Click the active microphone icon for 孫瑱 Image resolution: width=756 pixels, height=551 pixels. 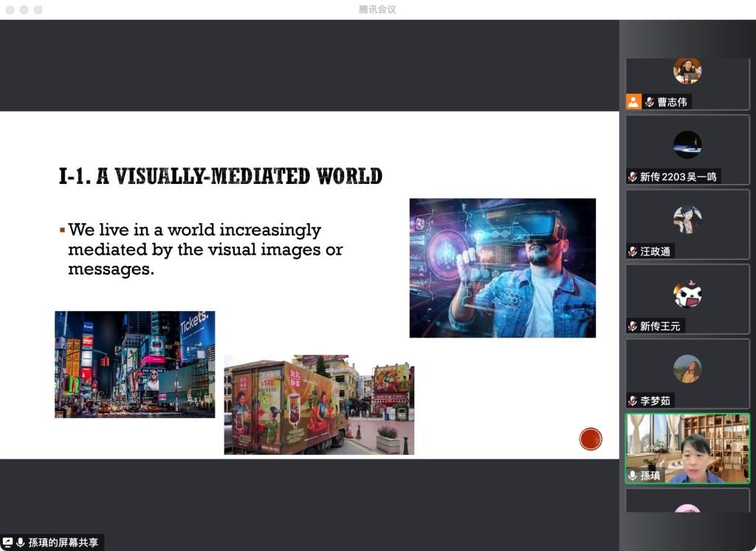pos(633,475)
